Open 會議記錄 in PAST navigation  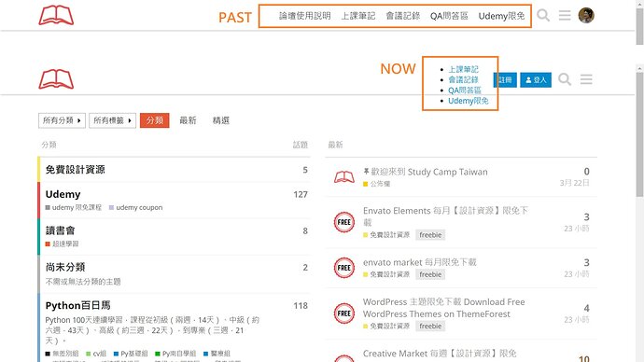pos(403,16)
